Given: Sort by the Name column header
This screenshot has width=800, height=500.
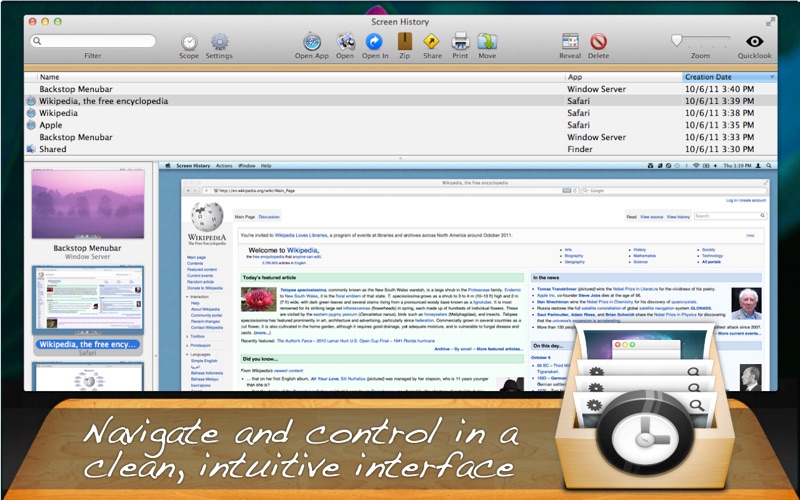Looking at the screenshot, I should (x=301, y=77).
